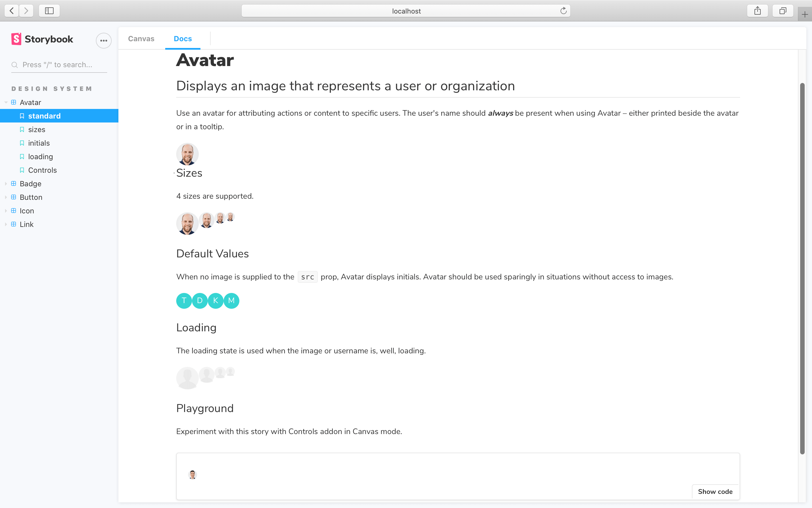This screenshot has width=812, height=508.
Task: Click the 'DESIGN SYSTEM' section header
Action: (52, 89)
